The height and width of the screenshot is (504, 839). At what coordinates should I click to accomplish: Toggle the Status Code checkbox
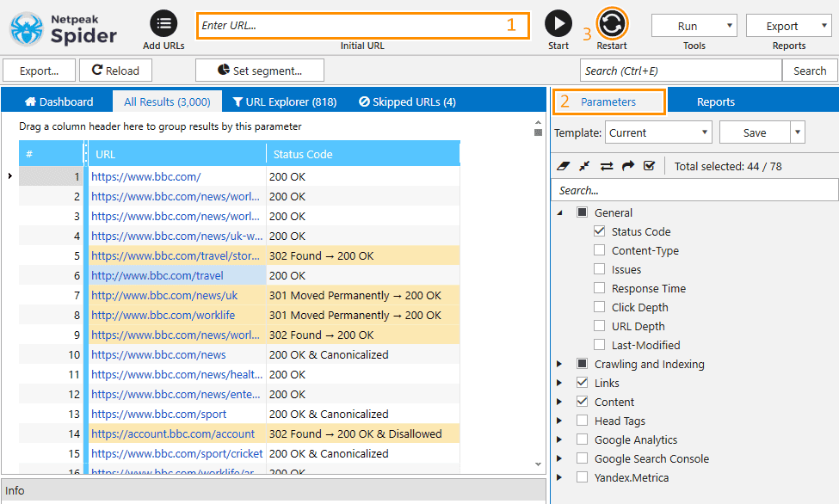599,231
